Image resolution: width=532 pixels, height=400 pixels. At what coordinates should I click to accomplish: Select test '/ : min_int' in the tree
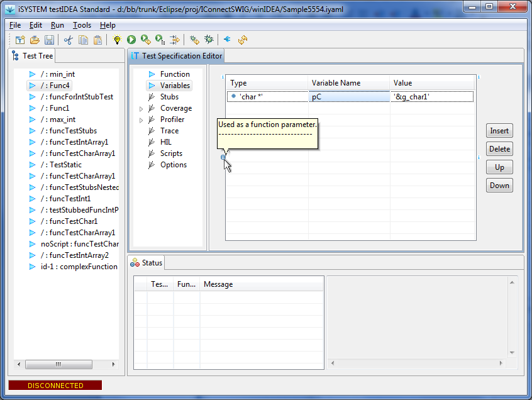pos(58,74)
